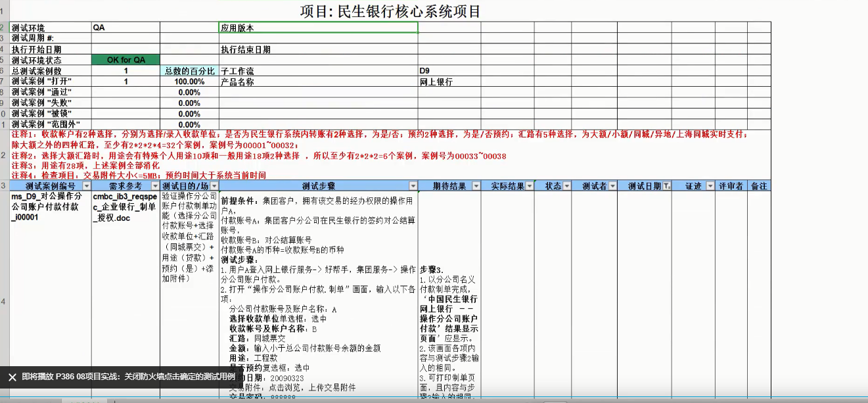Click the 执行结束日期 cell
The height and width of the screenshot is (403, 868).
pos(318,49)
